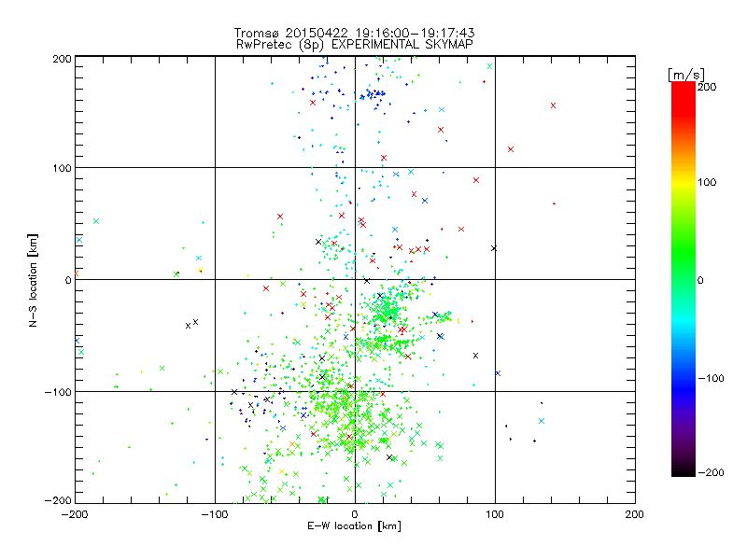Image resolution: width=747 pixels, height=560 pixels.
Task: Click the subtitle 'RwPretec (8p) EXPERIMENTAL SKYMAP'
Action: coord(355,44)
